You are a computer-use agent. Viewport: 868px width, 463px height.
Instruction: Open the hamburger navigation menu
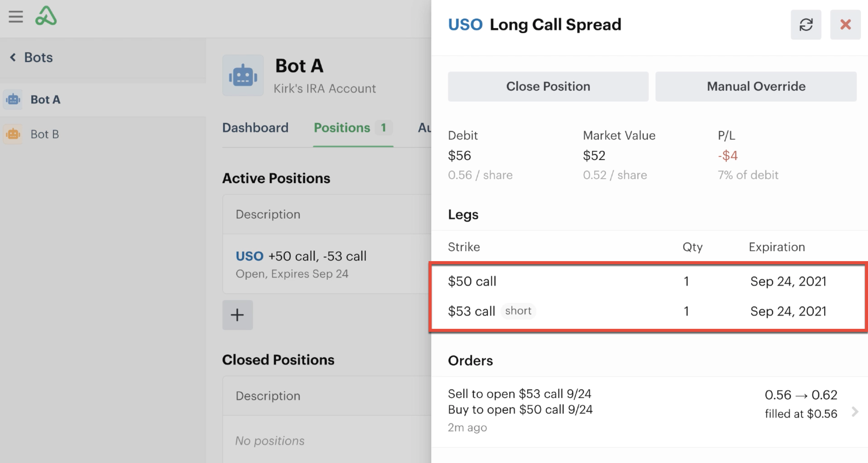tap(16, 16)
